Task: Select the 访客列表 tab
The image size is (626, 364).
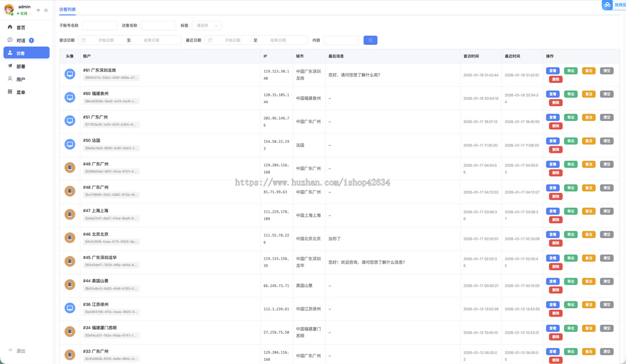Action: 67,9
